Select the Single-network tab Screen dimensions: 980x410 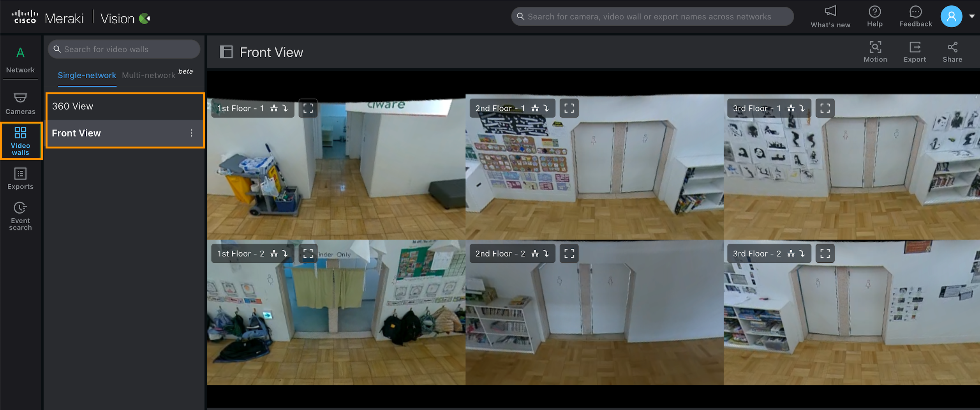[87, 75]
